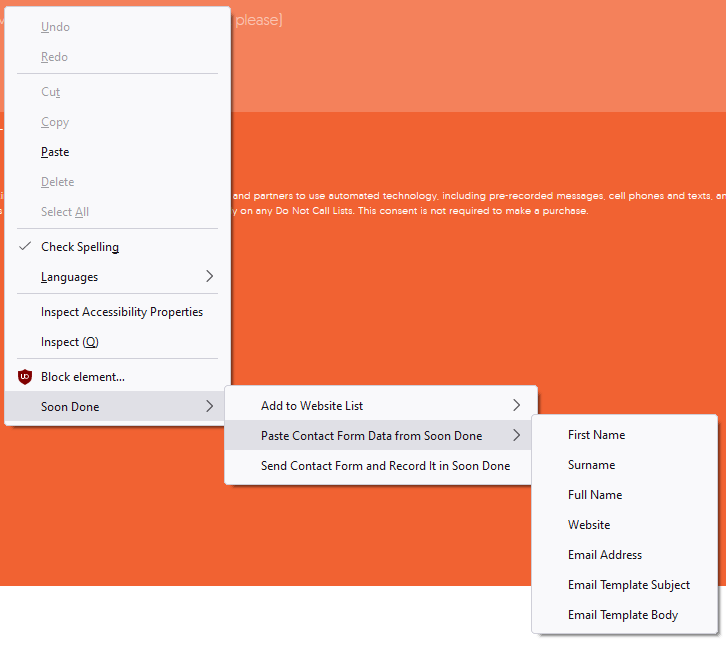Image resolution: width=726 pixels, height=645 pixels.
Task: Click the uBlock Origin shield icon
Action: click(25, 377)
